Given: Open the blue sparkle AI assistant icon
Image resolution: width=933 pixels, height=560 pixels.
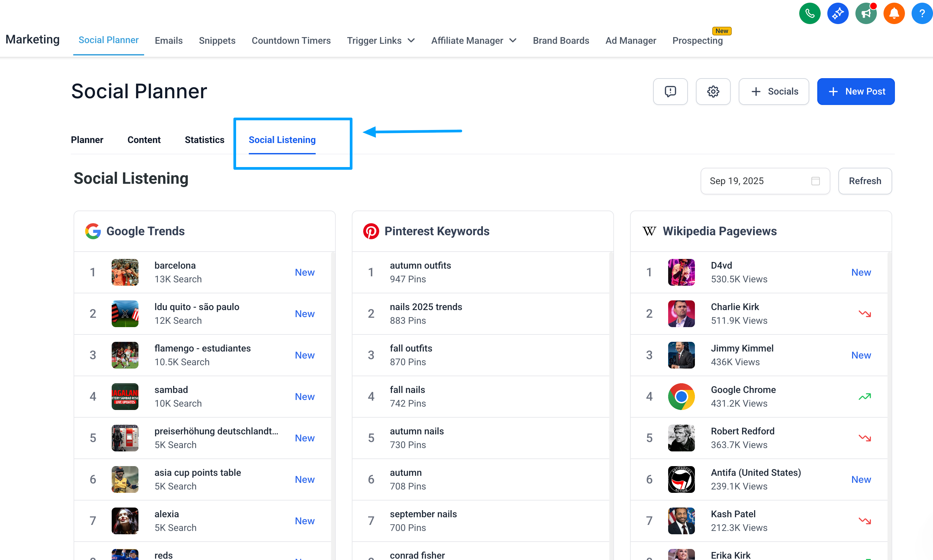Looking at the screenshot, I should [837, 14].
